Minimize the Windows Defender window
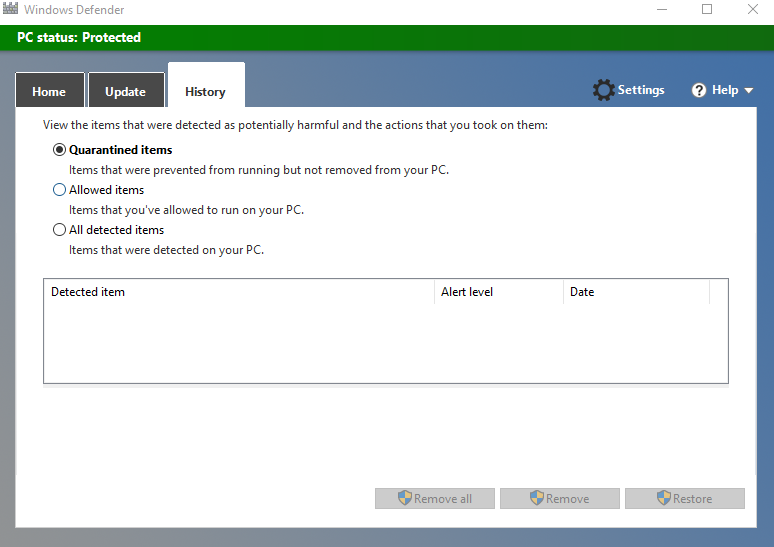This screenshot has height=547, width=774. point(662,9)
